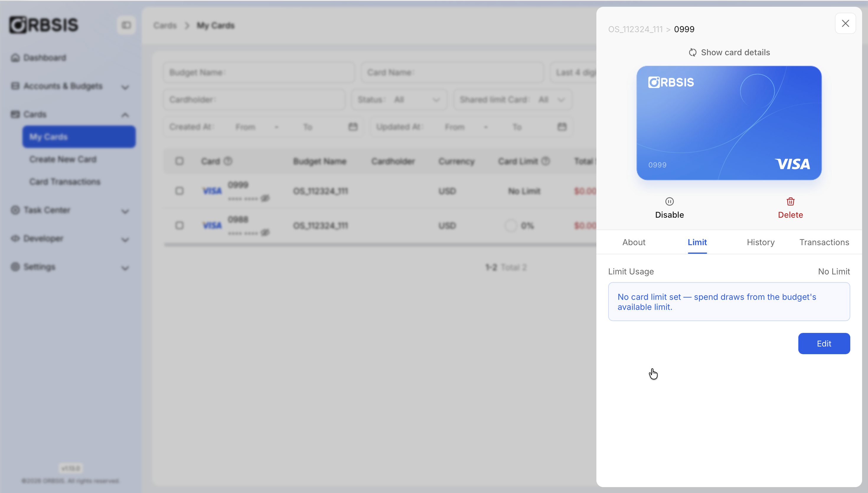The image size is (868, 493).
Task: Collapse the Cards menu chevron
Action: [125, 115]
